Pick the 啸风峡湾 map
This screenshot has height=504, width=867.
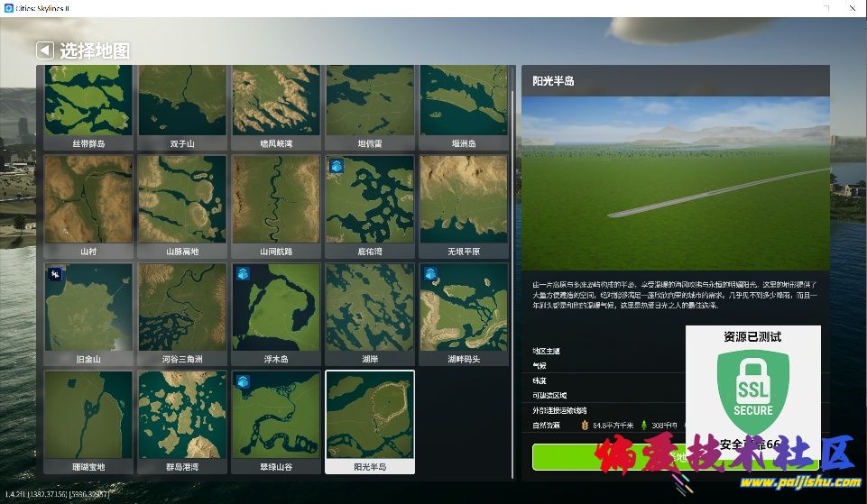[x=276, y=102]
